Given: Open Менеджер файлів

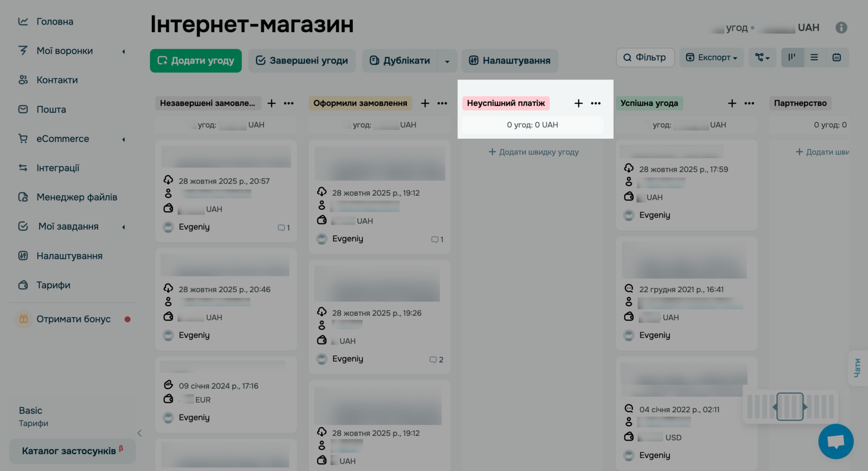Looking at the screenshot, I should click(x=76, y=197).
